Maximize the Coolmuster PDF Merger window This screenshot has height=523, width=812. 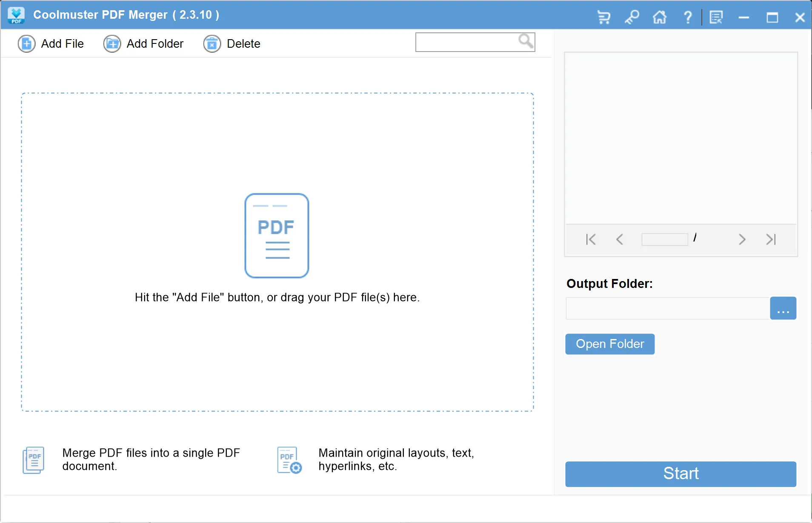tap(772, 17)
